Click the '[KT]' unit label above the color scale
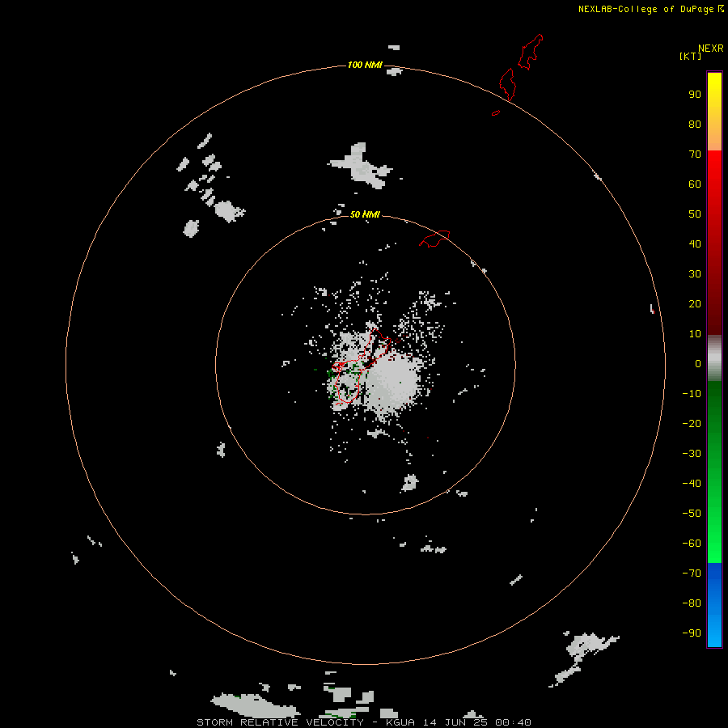Viewport: 728px width, 728px height. coord(690,56)
